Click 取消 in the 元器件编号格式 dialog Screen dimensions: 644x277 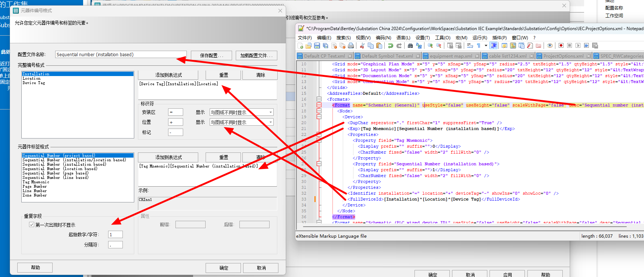tap(261, 268)
